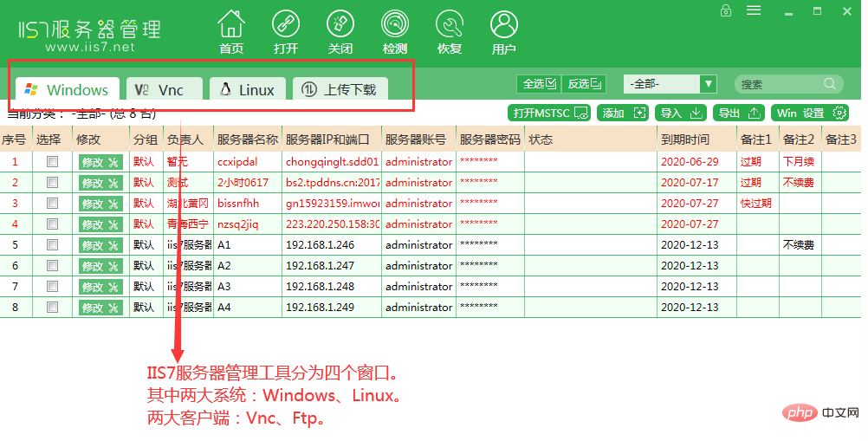Switch to the Windows tab
868x441 pixels.
pos(67,89)
